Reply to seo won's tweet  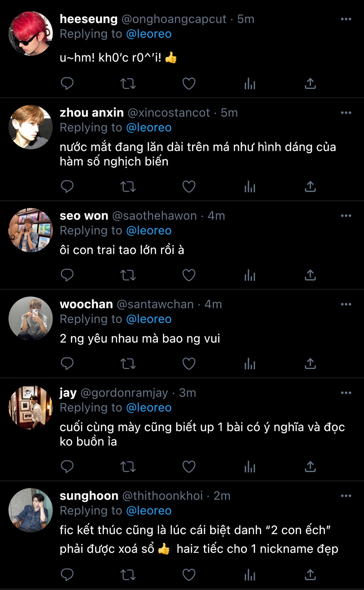click(x=67, y=275)
